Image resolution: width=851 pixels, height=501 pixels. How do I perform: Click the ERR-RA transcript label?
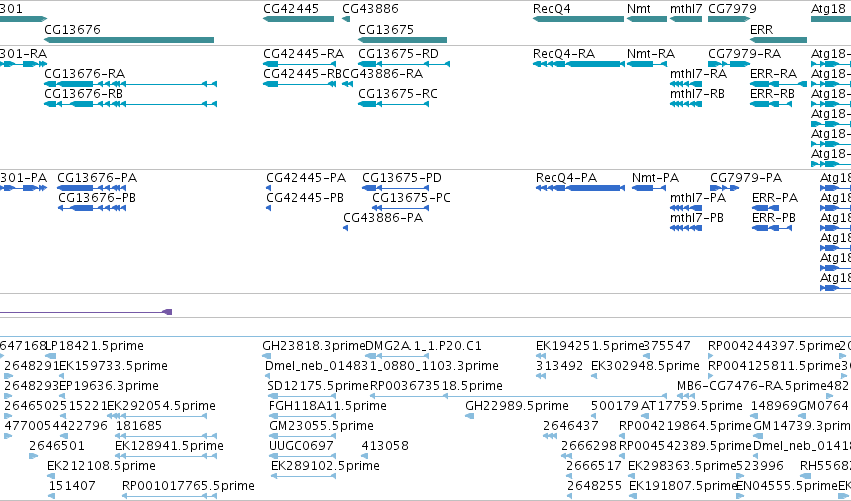coord(773,73)
